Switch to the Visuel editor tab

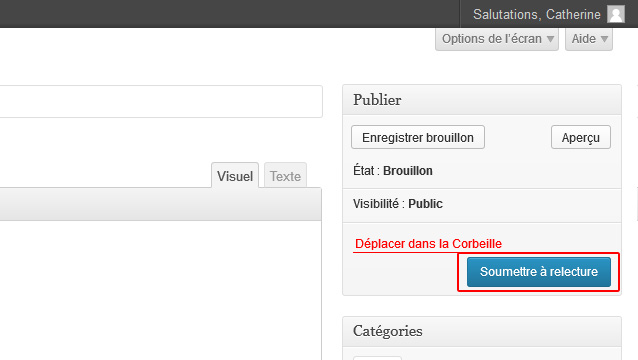pyautogui.click(x=235, y=176)
